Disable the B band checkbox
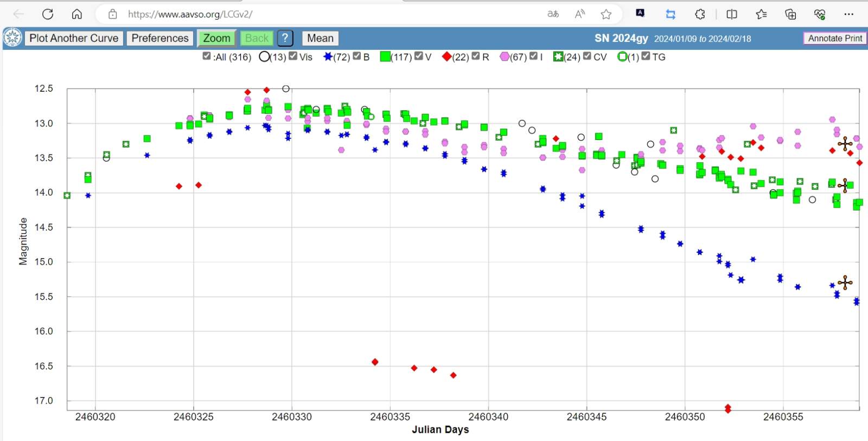Image resolution: width=868 pixels, height=441 pixels. (357, 56)
